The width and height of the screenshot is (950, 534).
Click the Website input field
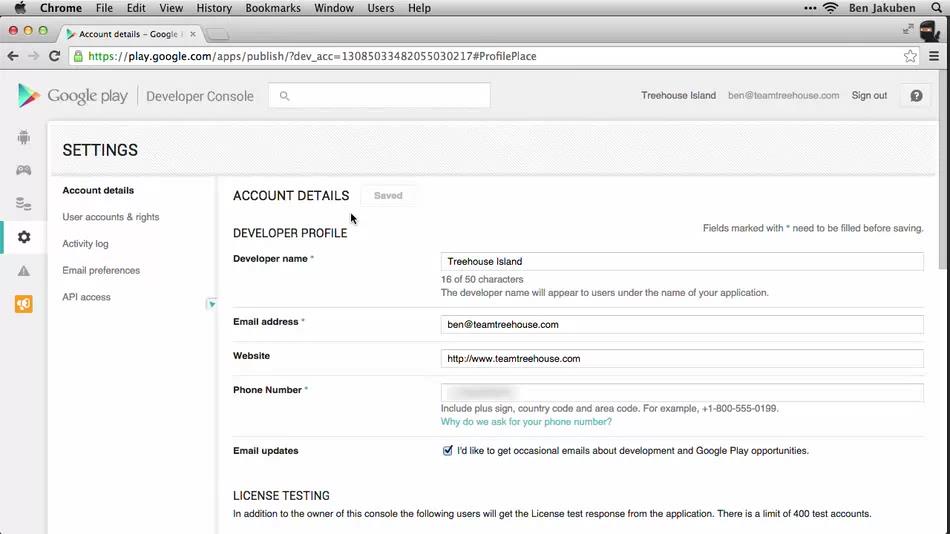click(682, 358)
